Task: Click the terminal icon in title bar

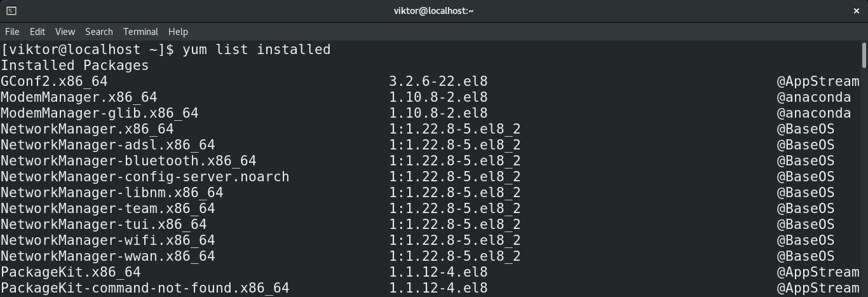Action: click(x=11, y=10)
